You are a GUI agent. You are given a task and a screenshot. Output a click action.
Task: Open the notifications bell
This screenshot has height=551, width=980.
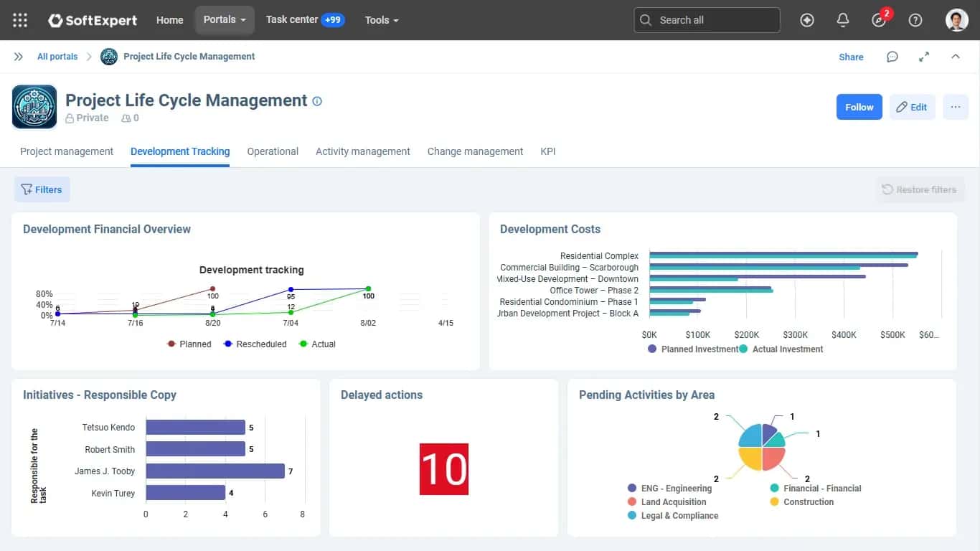click(843, 20)
